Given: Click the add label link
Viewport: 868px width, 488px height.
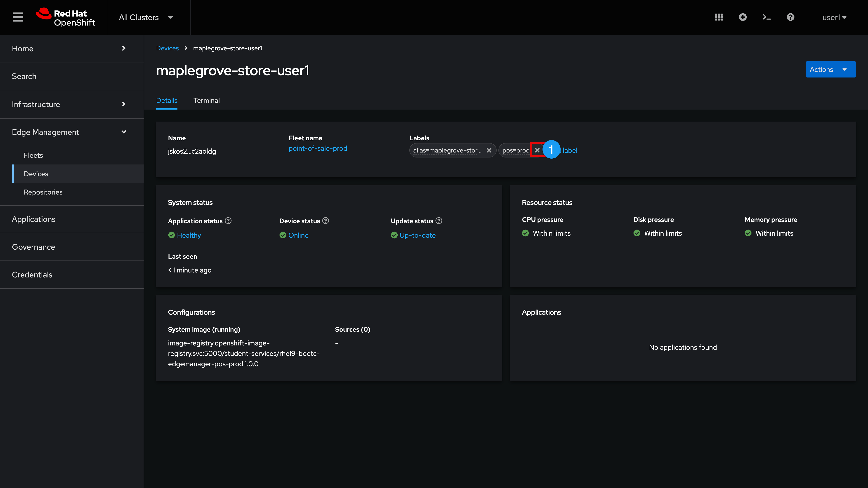Looking at the screenshot, I should [x=569, y=150].
